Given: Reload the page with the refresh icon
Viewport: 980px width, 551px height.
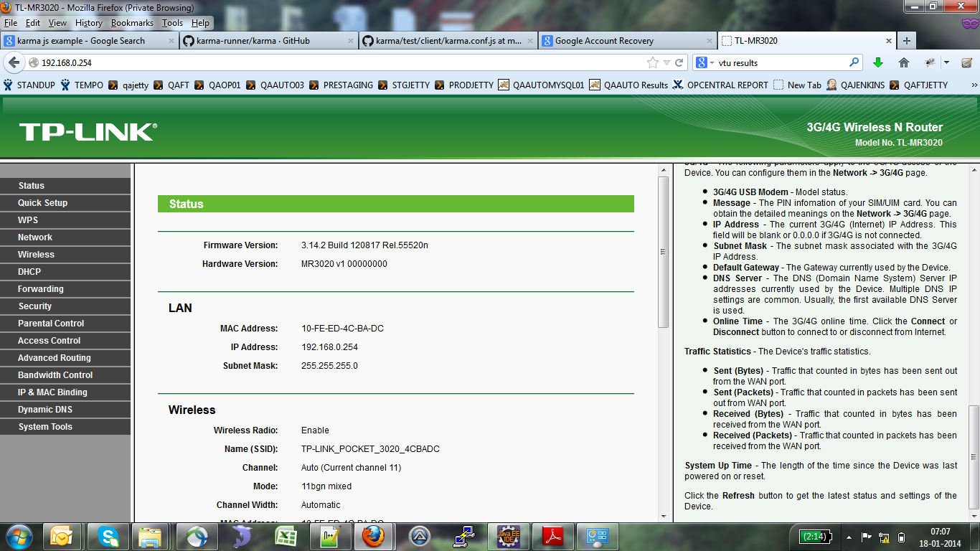Looking at the screenshot, I should coord(679,62).
